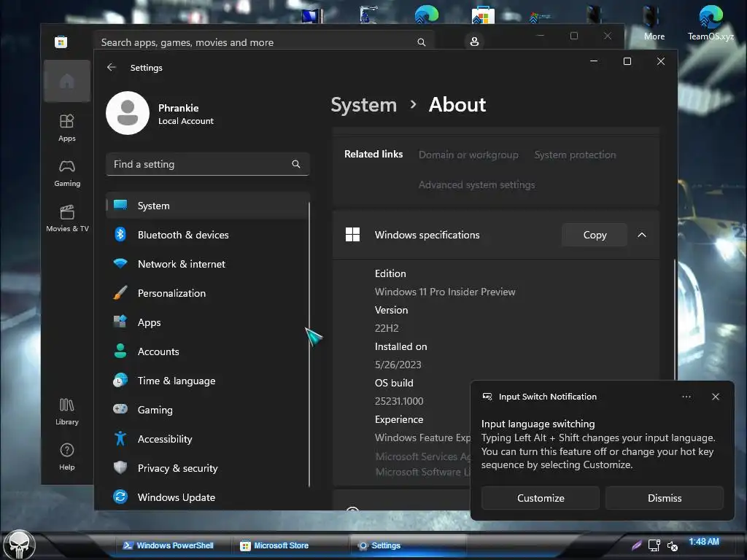Screen dimensions: 747x560
Task: Click the search magnifier in Find a setting
Action: [296, 164]
